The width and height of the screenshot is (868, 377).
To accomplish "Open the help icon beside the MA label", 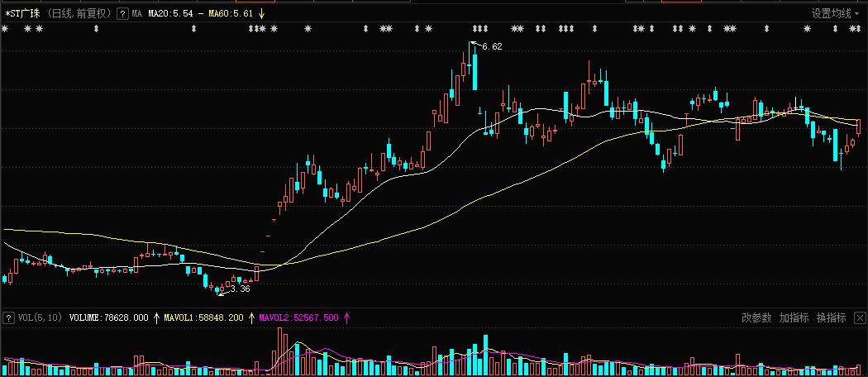I will coord(122,13).
